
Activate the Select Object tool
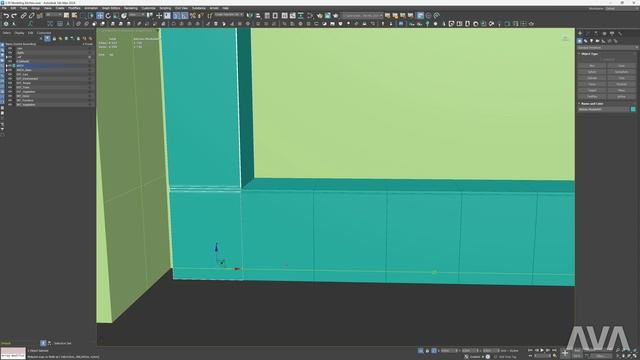point(66,16)
